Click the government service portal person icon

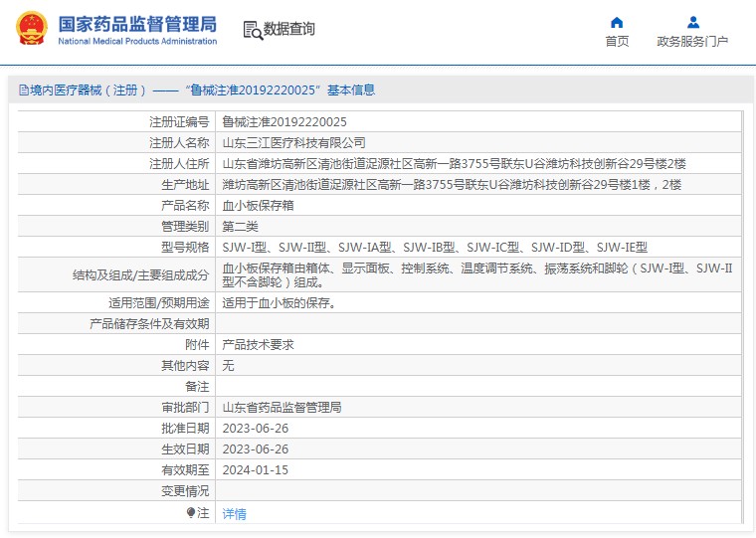(x=693, y=22)
